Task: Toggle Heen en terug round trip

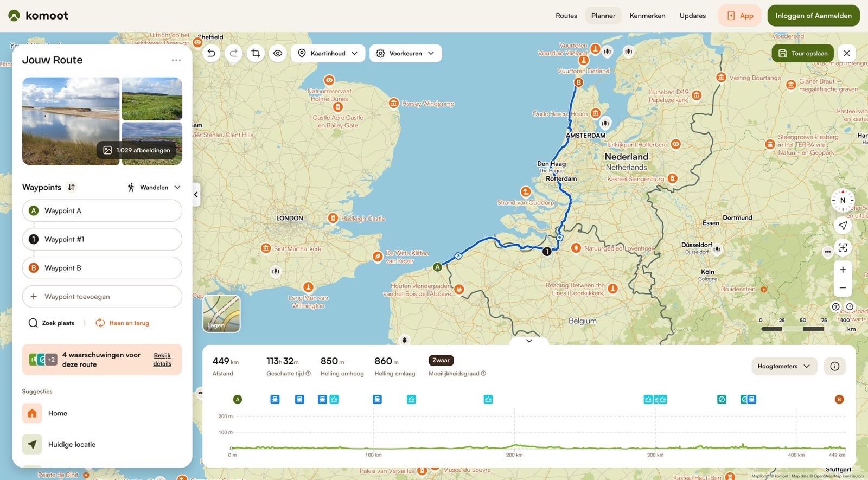Action: [x=123, y=323]
